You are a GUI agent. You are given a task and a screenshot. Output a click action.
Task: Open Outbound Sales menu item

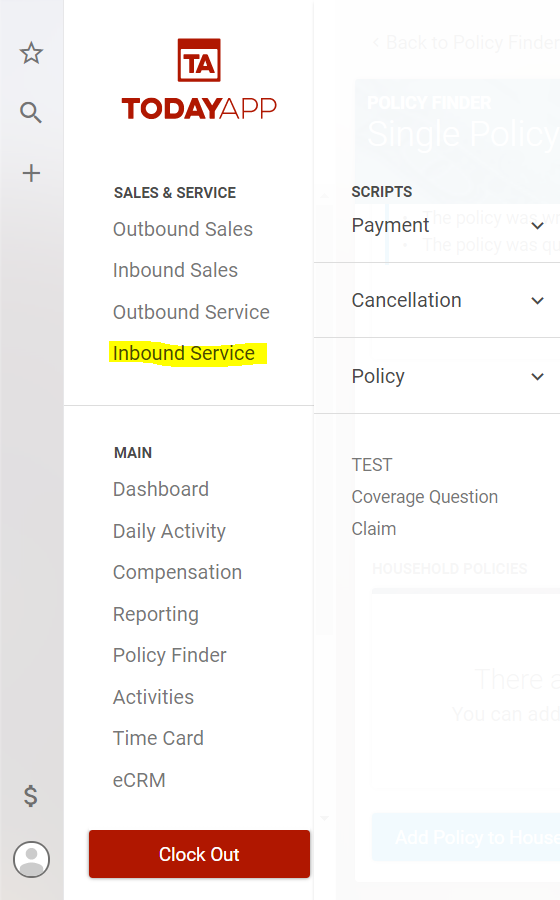click(182, 229)
